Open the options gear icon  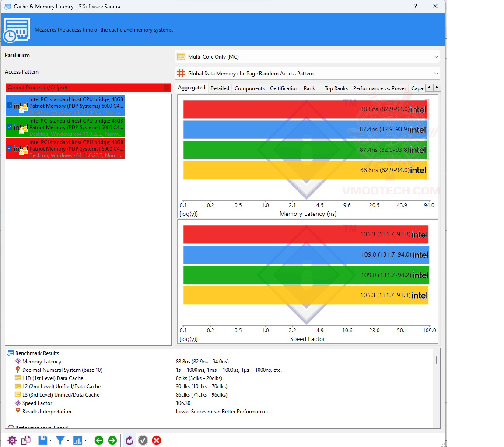(x=12, y=440)
